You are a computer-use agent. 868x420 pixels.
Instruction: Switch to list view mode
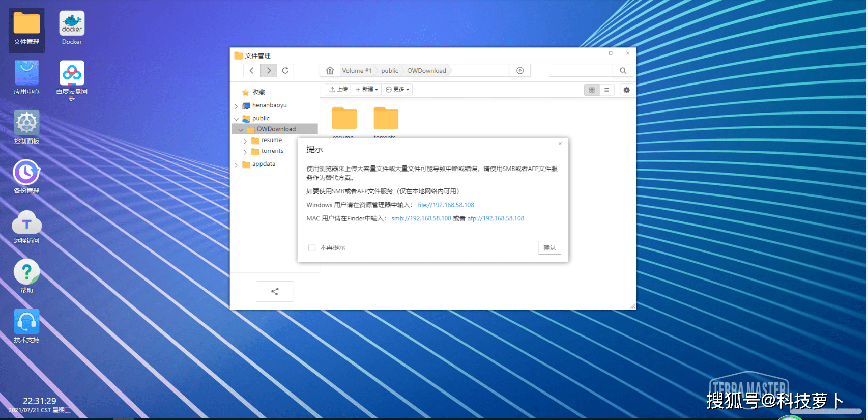pyautogui.click(x=606, y=90)
